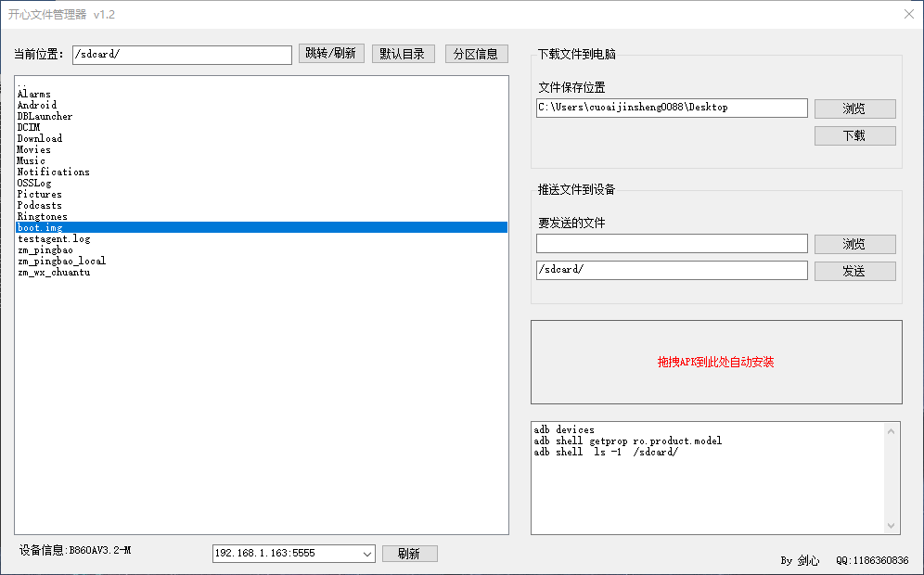Screen dimensions: 924x575
Task: Click the current path input field
Action: (x=182, y=55)
